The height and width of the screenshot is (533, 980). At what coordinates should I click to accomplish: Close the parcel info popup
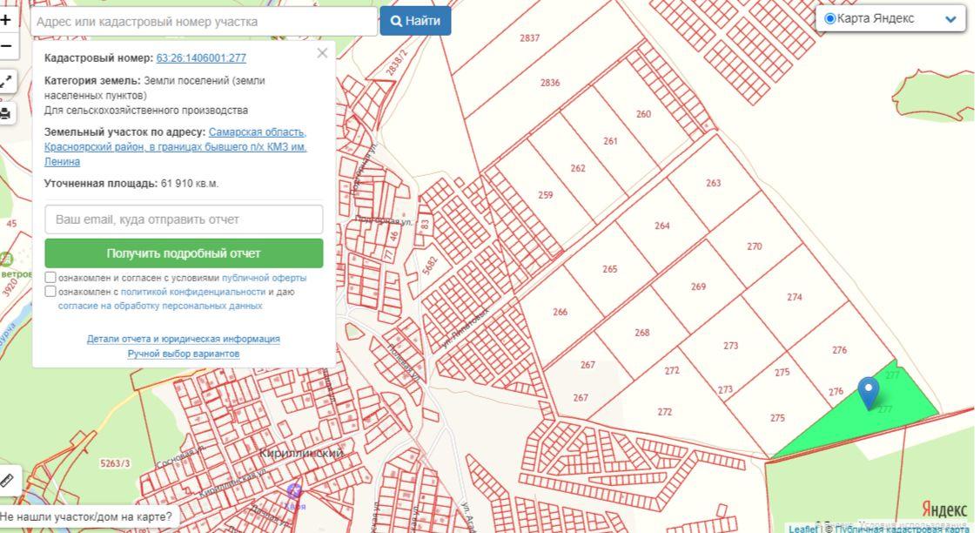[322, 53]
